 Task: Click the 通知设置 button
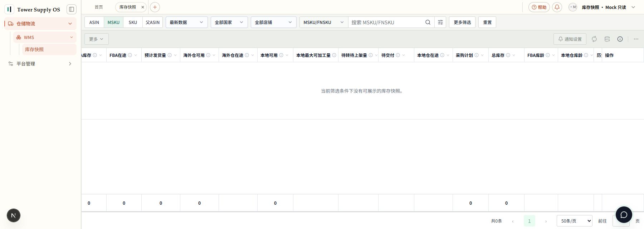click(x=570, y=39)
